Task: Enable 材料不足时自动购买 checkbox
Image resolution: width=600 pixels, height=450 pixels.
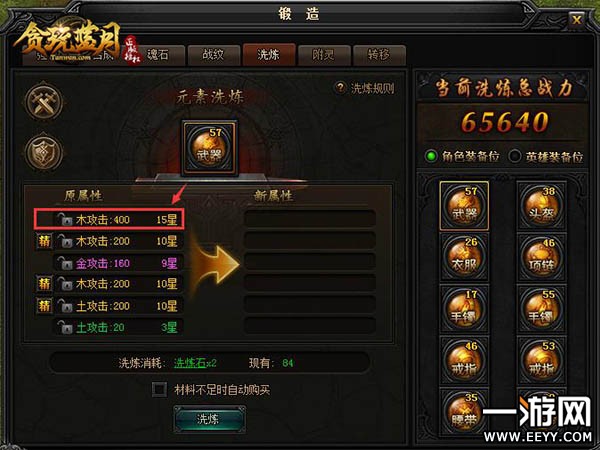Action: [159, 390]
